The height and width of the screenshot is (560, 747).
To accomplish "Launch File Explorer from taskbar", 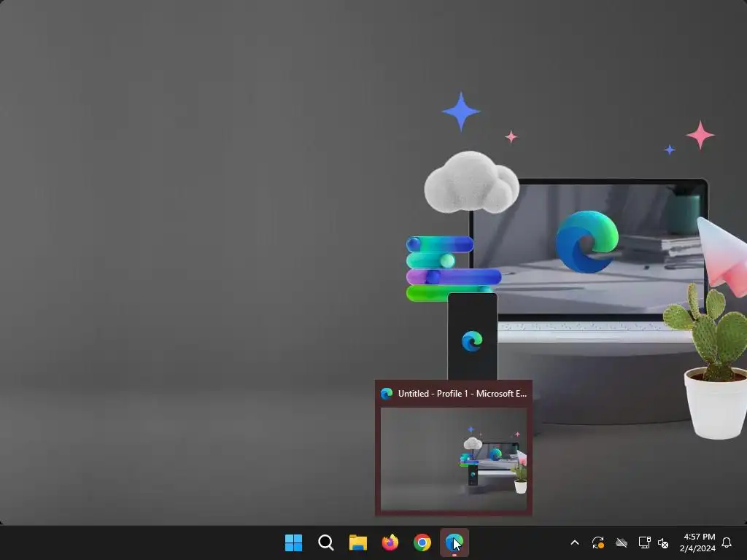I will click(x=357, y=542).
